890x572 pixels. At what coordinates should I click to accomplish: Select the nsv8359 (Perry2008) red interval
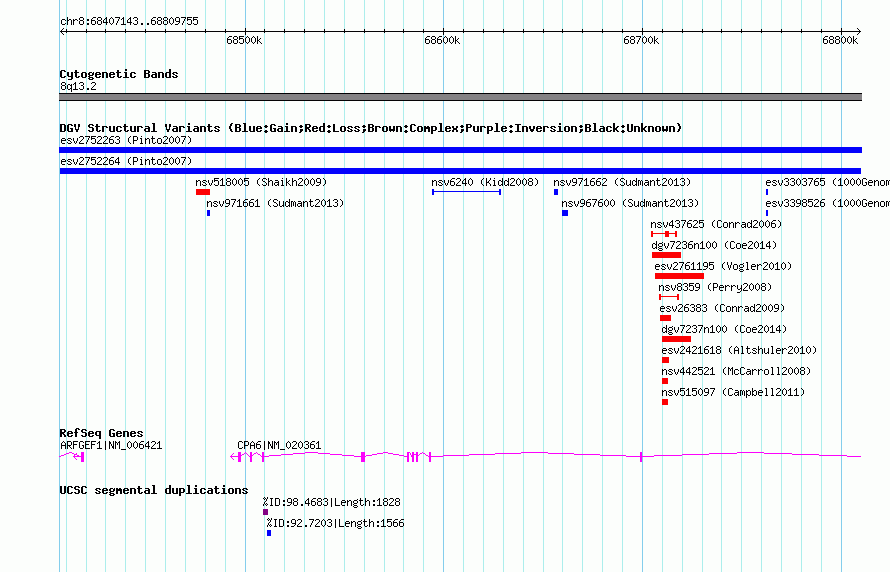pyautogui.click(x=669, y=297)
